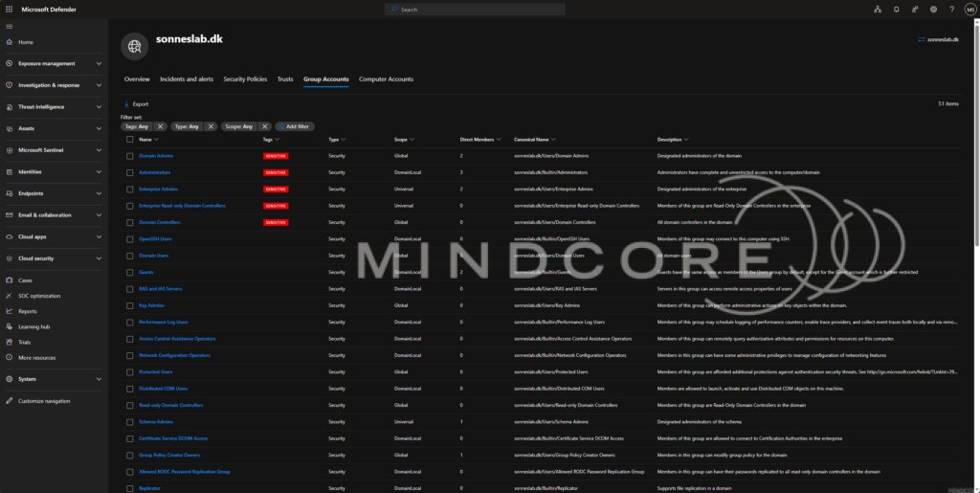Open the MS user account avatar
The width and height of the screenshot is (980, 493).
(x=970, y=10)
